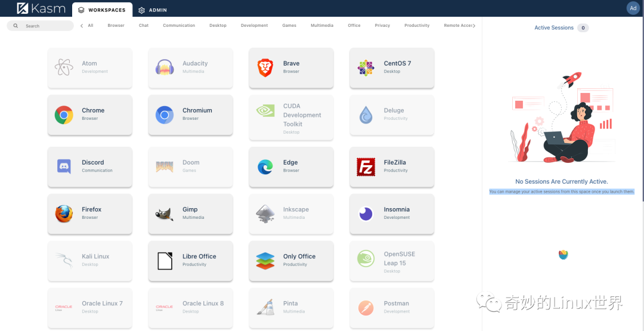Open the Workspaces tab
Screen dimensions: 644x331
[x=103, y=10]
